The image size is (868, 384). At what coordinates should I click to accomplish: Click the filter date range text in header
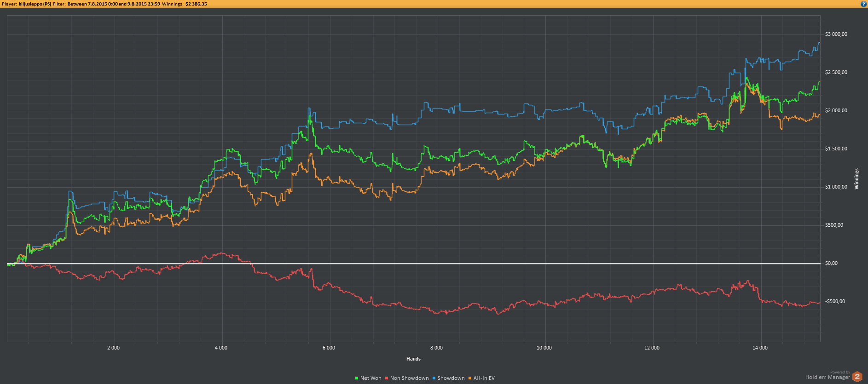pos(114,4)
